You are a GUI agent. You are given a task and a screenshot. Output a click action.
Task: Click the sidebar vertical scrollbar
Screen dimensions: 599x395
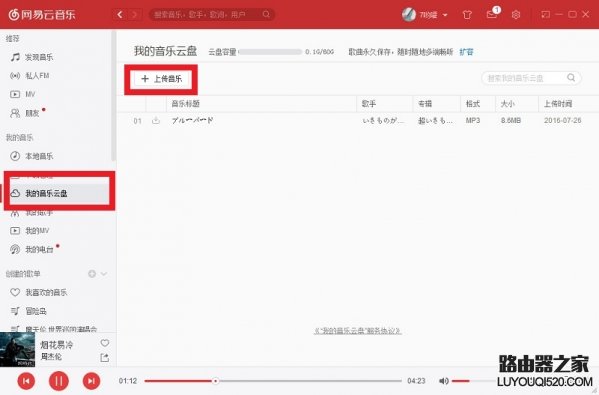pyautogui.click(x=113, y=96)
